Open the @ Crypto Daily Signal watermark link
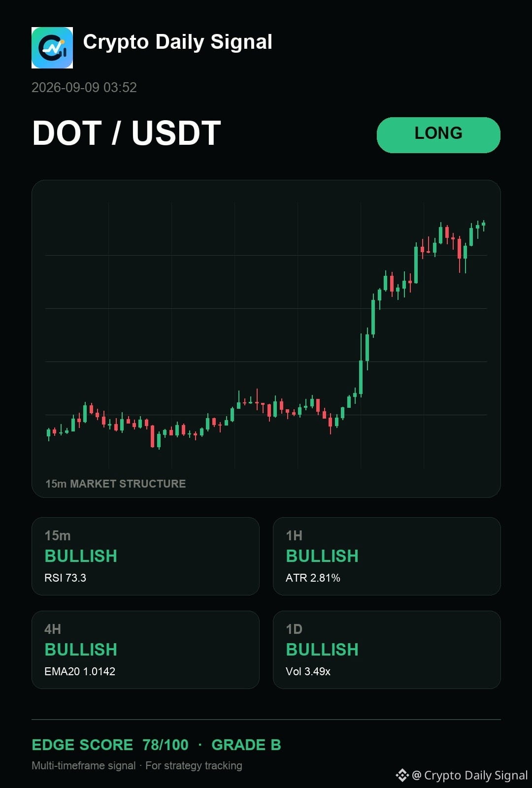The height and width of the screenshot is (788, 532). point(470,775)
